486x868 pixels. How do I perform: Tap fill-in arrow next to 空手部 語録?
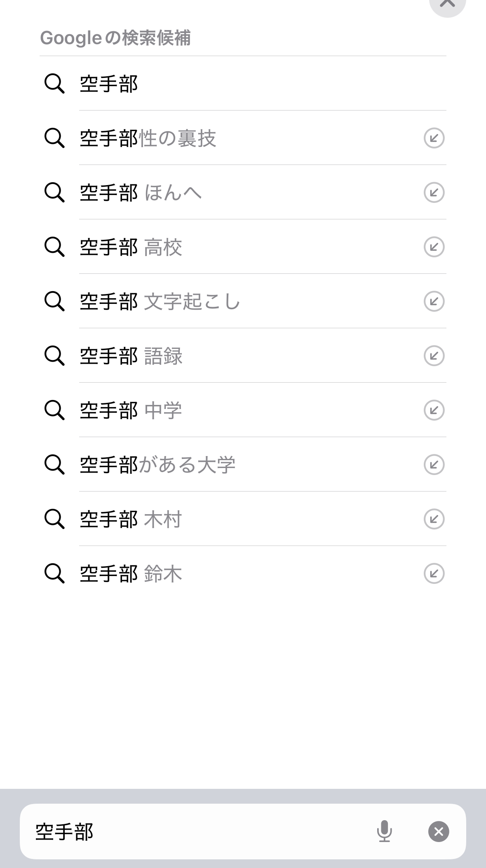tap(434, 355)
